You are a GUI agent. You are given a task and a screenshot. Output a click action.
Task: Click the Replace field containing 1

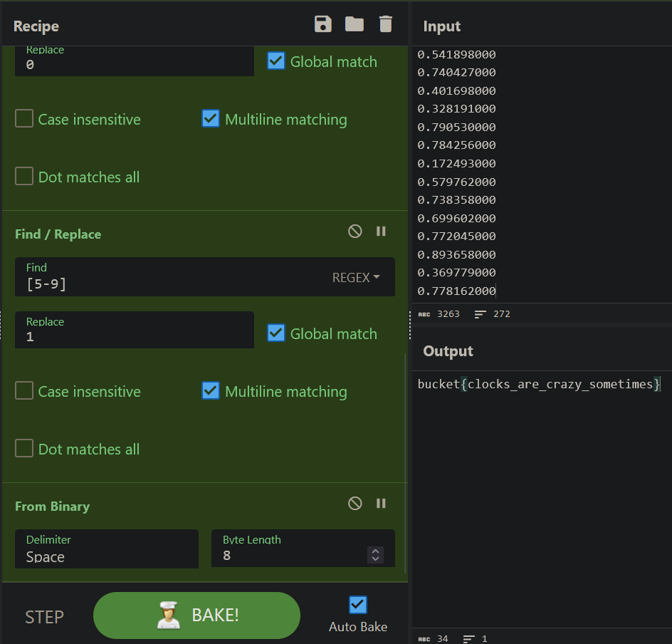pyautogui.click(x=135, y=330)
